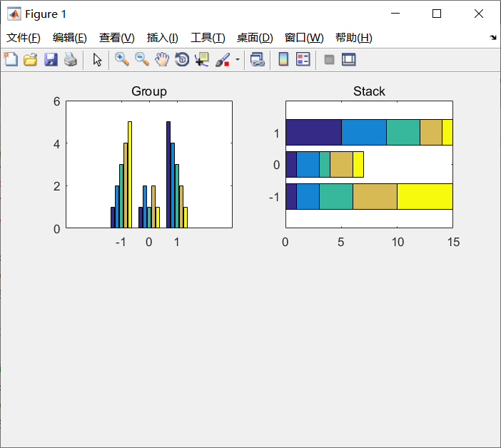Viewport: 501px width, 448px height.
Task: Click the tan segment in Stack row 0
Action: click(x=341, y=164)
